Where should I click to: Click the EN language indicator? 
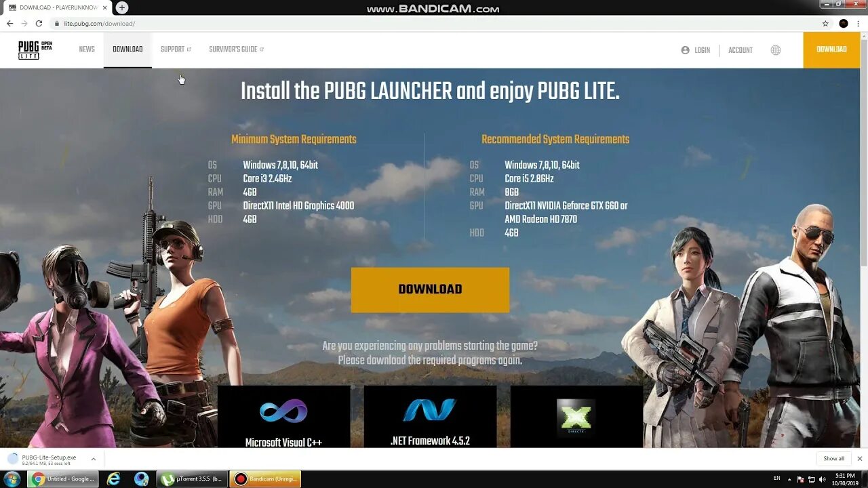pyautogui.click(x=777, y=479)
